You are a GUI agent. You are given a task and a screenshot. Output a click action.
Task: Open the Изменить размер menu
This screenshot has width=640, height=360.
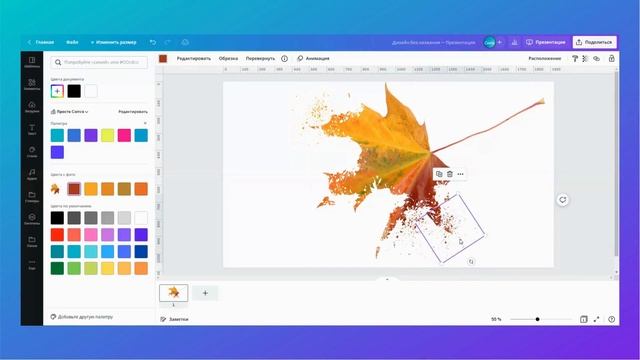click(x=113, y=42)
